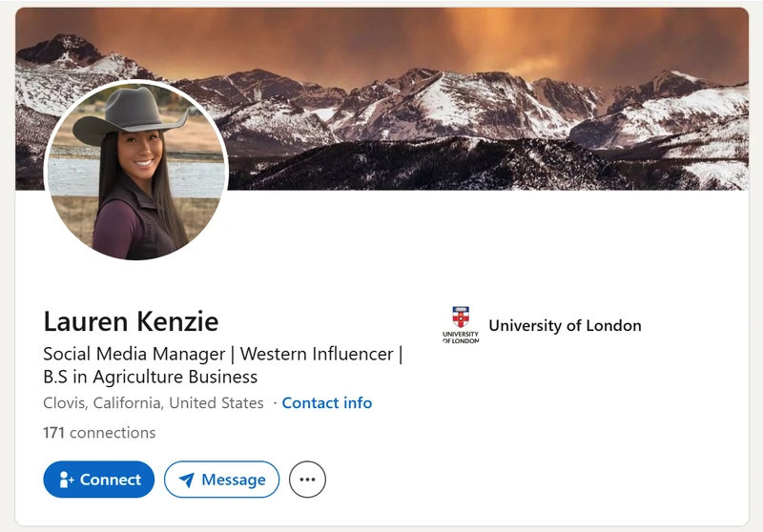The image size is (763, 532).
Task: Click the cowboy hat in profile picture
Action: click(x=130, y=115)
